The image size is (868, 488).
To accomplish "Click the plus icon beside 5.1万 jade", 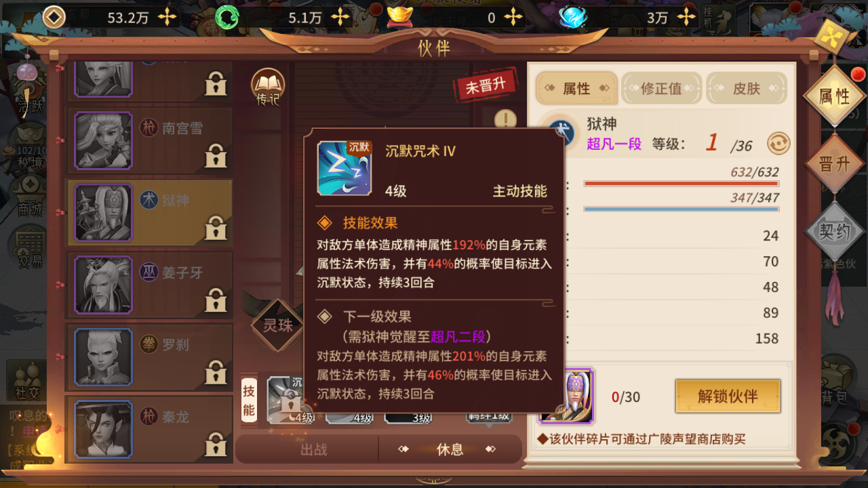I will (347, 17).
